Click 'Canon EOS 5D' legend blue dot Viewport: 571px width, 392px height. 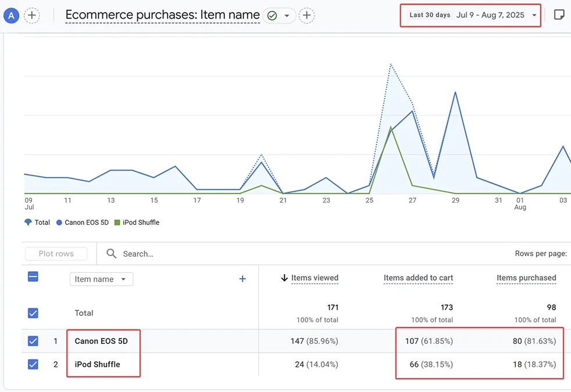point(59,222)
